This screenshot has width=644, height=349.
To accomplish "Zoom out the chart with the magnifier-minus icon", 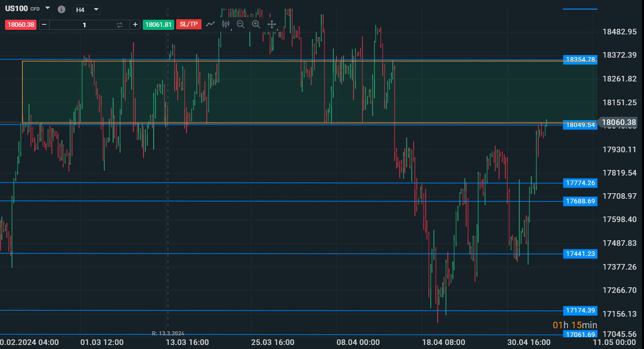I will 240,24.
